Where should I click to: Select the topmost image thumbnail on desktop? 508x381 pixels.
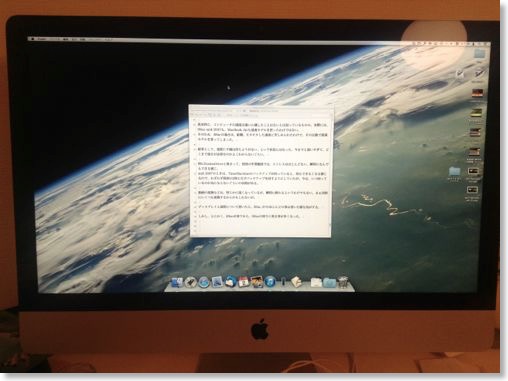pos(476,93)
